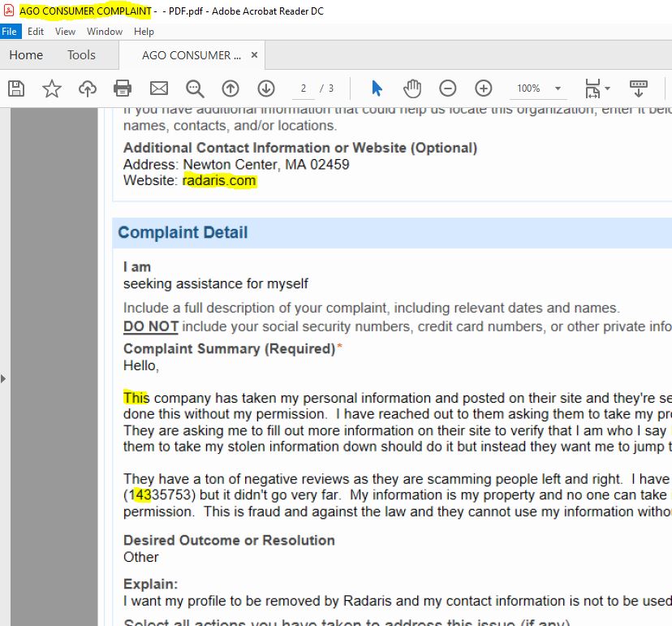Click the 'Hello,' greeting line
This screenshot has width=672, height=626.
pos(141,365)
